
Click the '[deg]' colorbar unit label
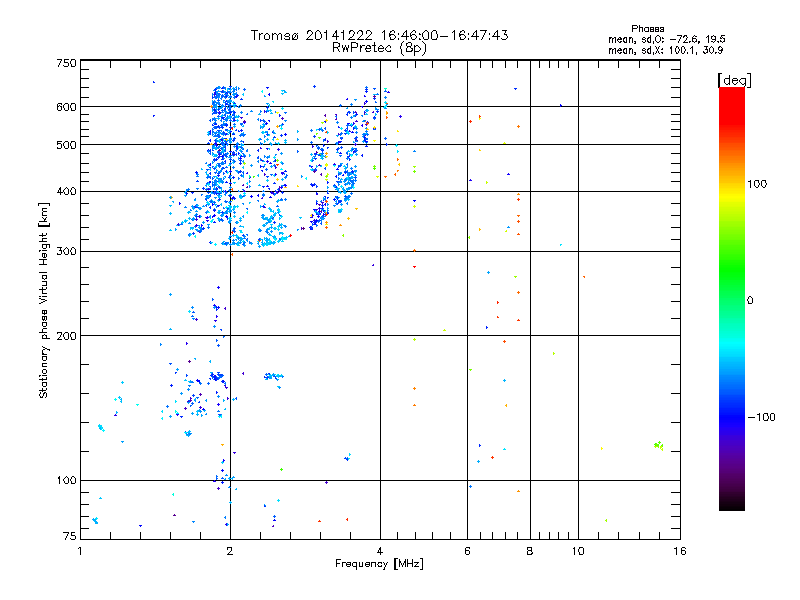click(x=734, y=80)
